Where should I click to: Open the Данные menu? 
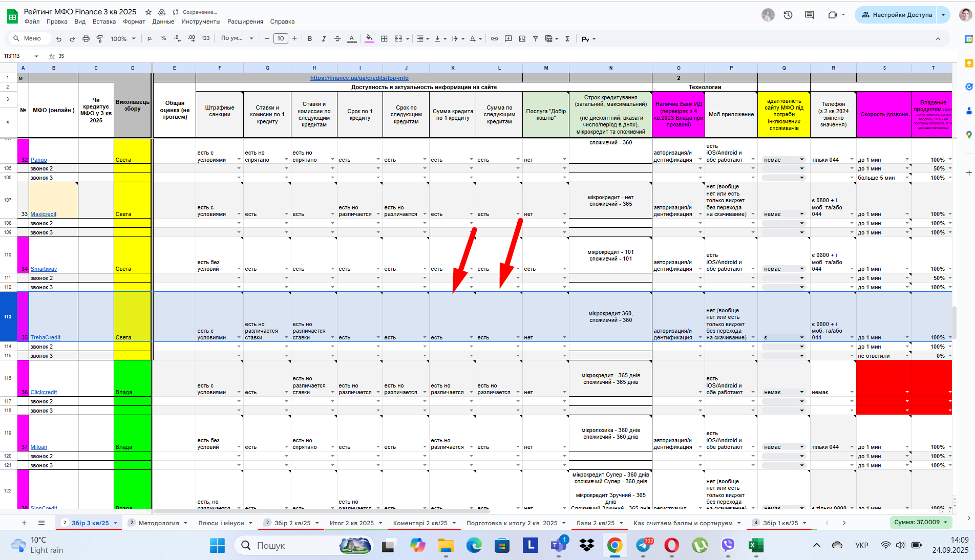pyautogui.click(x=163, y=21)
